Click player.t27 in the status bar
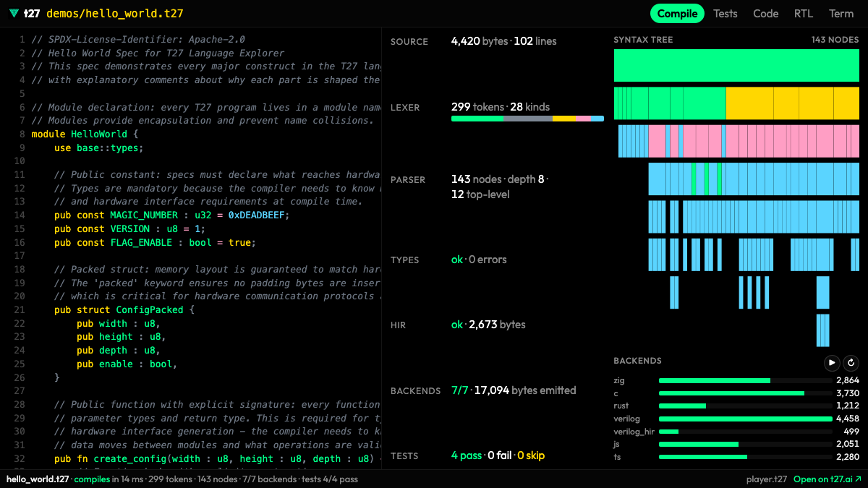 point(767,479)
